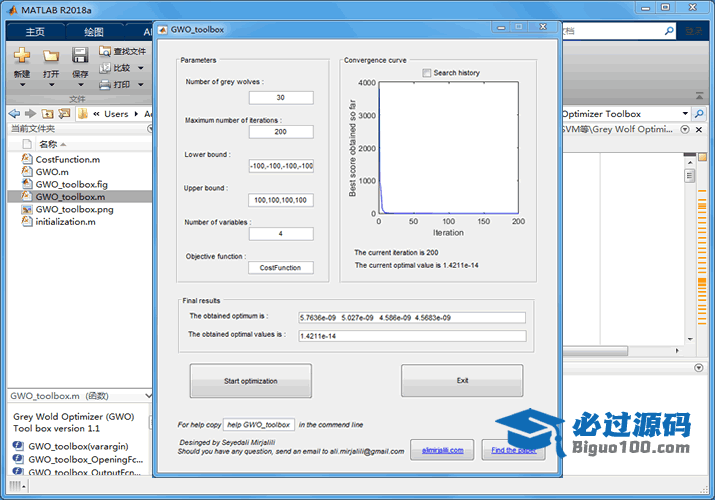Screen dimensions: 715x500
Task: Click the Upper bound input field
Action: pyautogui.click(x=281, y=200)
